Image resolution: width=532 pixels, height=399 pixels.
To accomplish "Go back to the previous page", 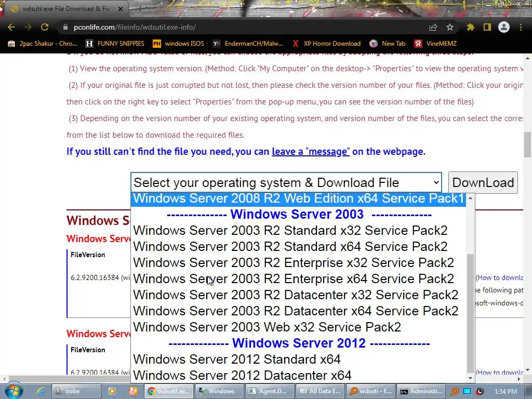I will tap(11, 27).
